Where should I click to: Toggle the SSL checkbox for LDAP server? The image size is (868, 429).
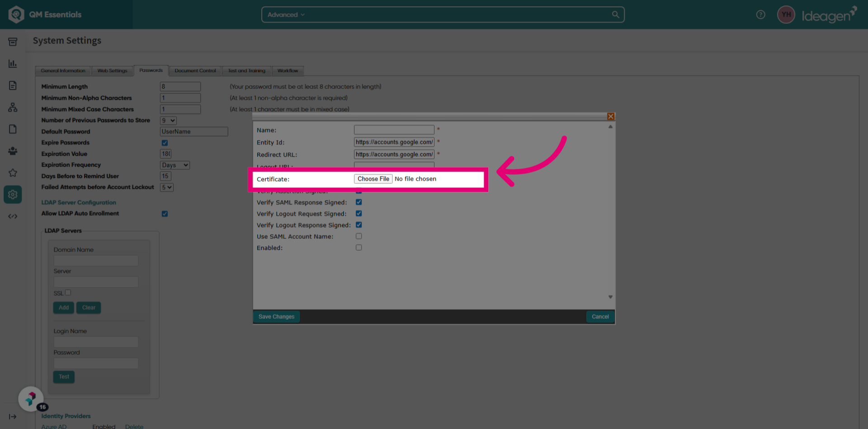coord(68,293)
